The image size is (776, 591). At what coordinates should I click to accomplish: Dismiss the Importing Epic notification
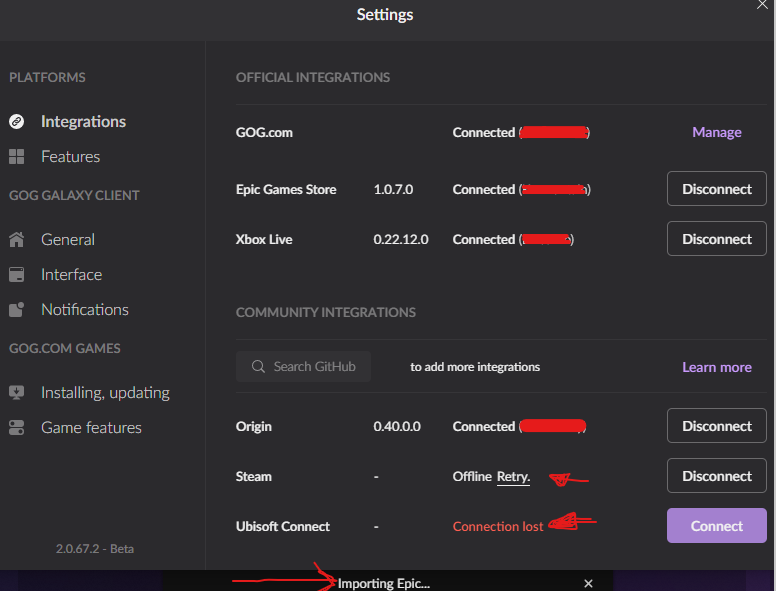click(588, 584)
